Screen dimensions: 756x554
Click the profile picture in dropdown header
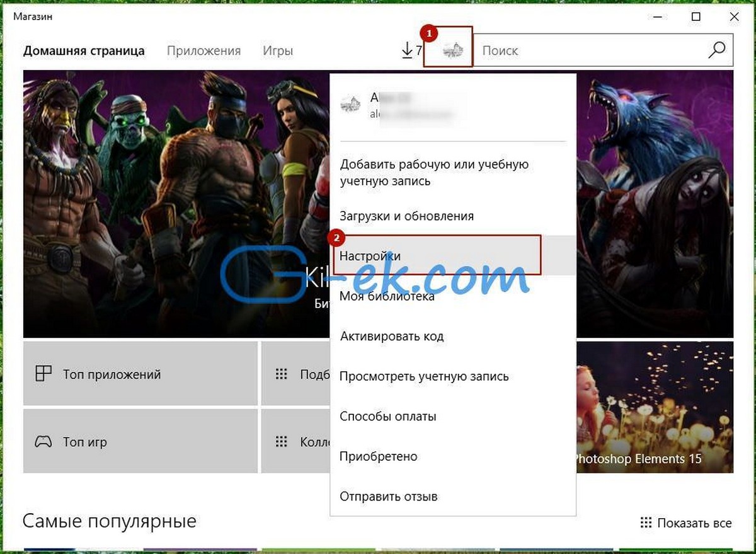point(350,105)
